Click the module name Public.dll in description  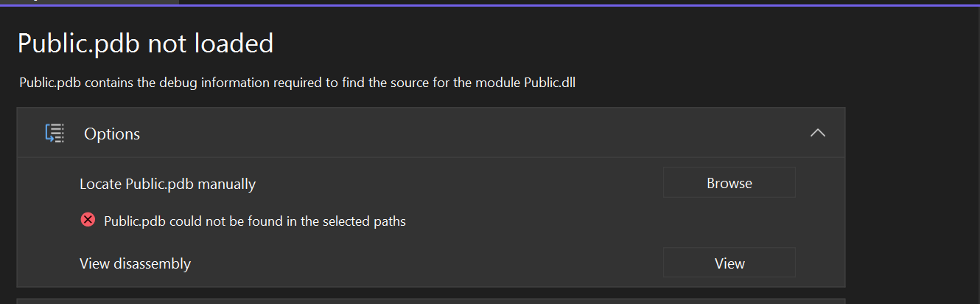(550, 83)
